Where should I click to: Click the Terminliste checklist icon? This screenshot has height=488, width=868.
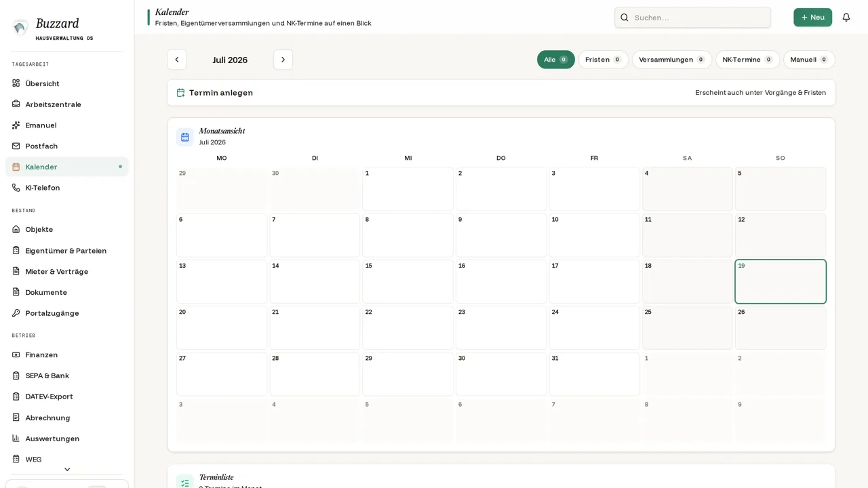185,483
